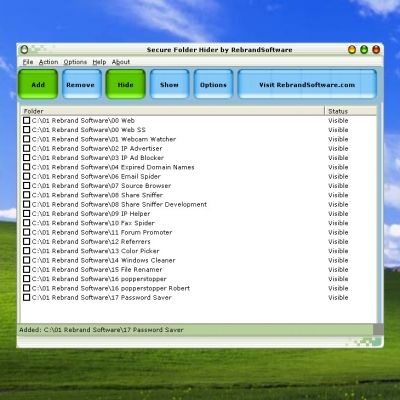Tick the 03 IP Ad Blocker checkbox
The width and height of the screenshot is (400, 400).
click(26, 158)
